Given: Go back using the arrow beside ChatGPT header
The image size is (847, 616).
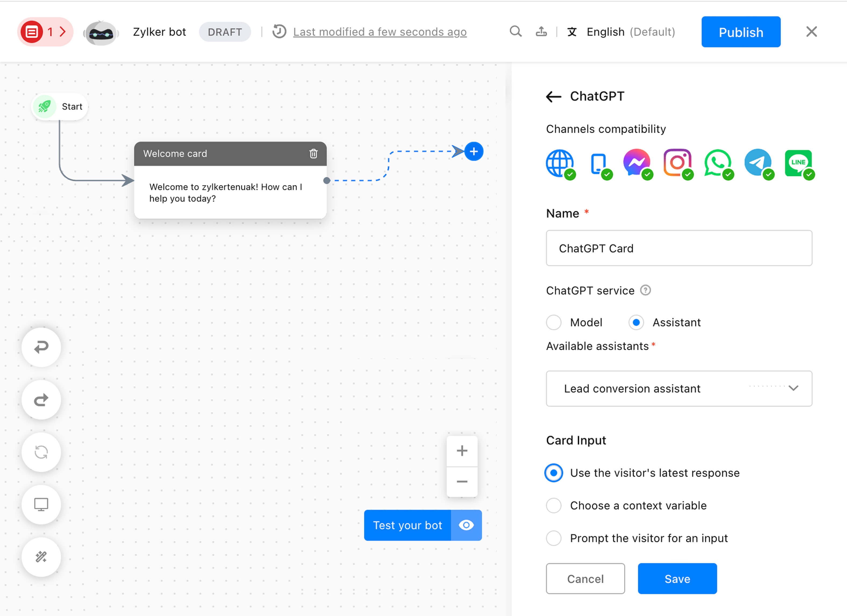Looking at the screenshot, I should 553,96.
